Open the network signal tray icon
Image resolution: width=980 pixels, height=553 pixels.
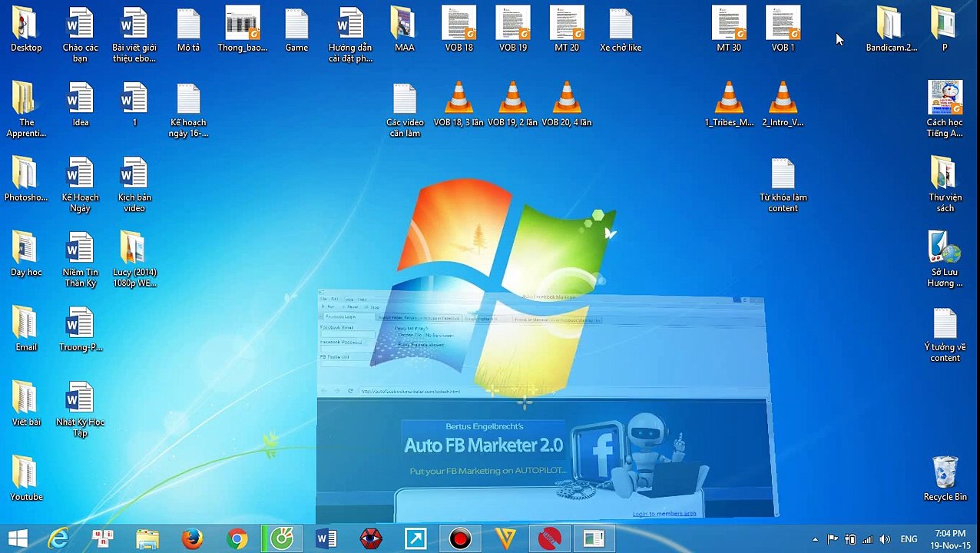[867, 539]
